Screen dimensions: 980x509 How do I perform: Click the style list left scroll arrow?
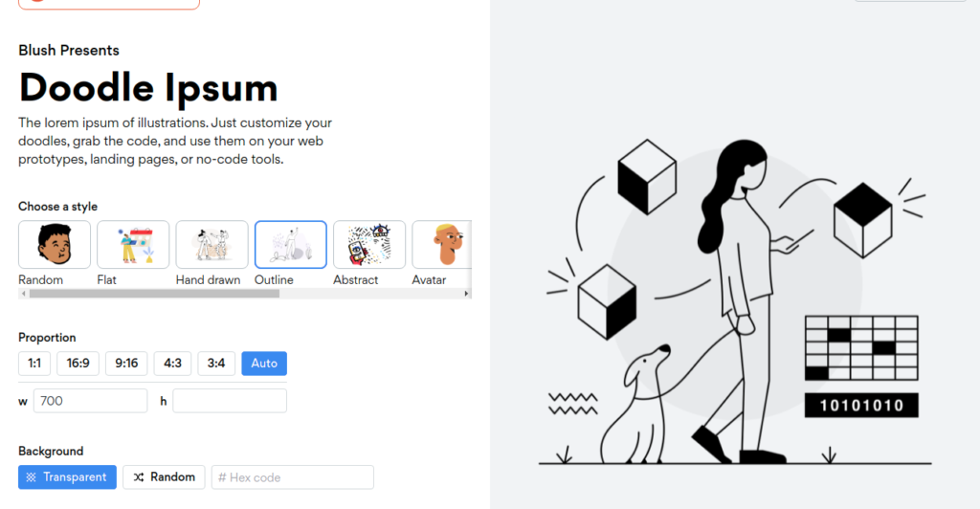pos(24,294)
